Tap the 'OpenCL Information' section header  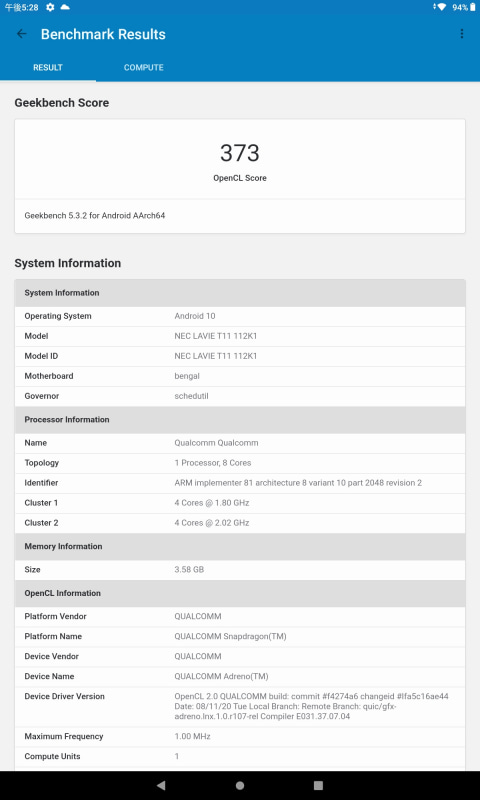click(240, 593)
